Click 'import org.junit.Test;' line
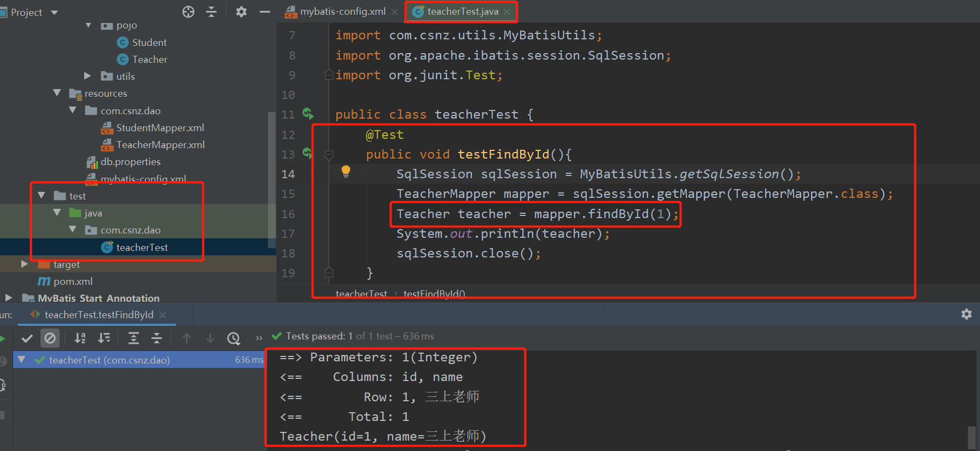 coord(419,75)
